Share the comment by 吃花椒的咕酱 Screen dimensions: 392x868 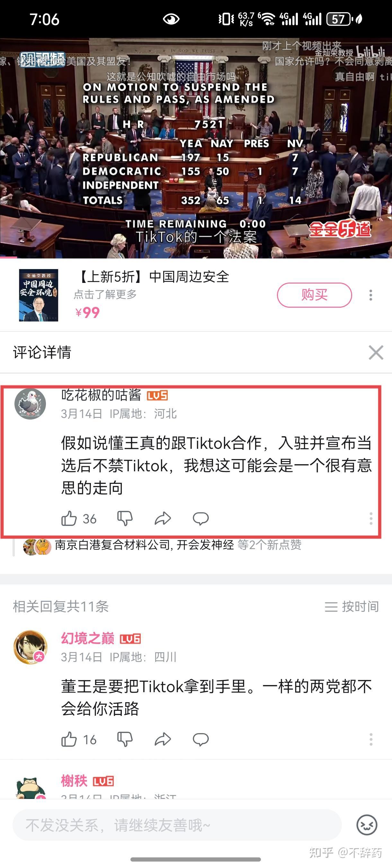tap(163, 519)
